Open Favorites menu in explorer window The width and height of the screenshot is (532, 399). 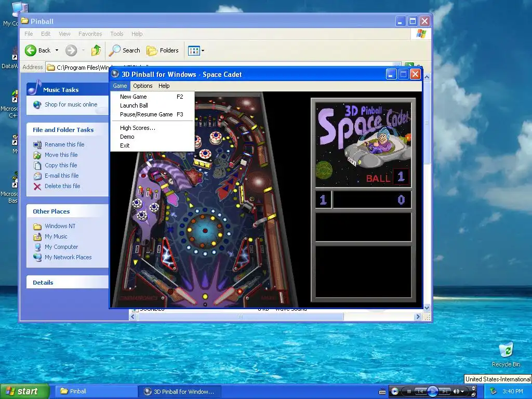[x=90, y=34]
